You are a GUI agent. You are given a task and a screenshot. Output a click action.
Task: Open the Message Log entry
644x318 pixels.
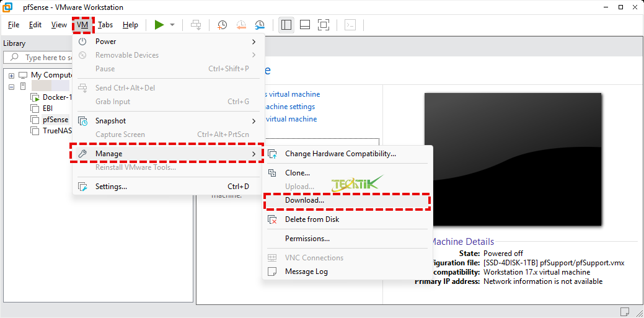(348, 272)
